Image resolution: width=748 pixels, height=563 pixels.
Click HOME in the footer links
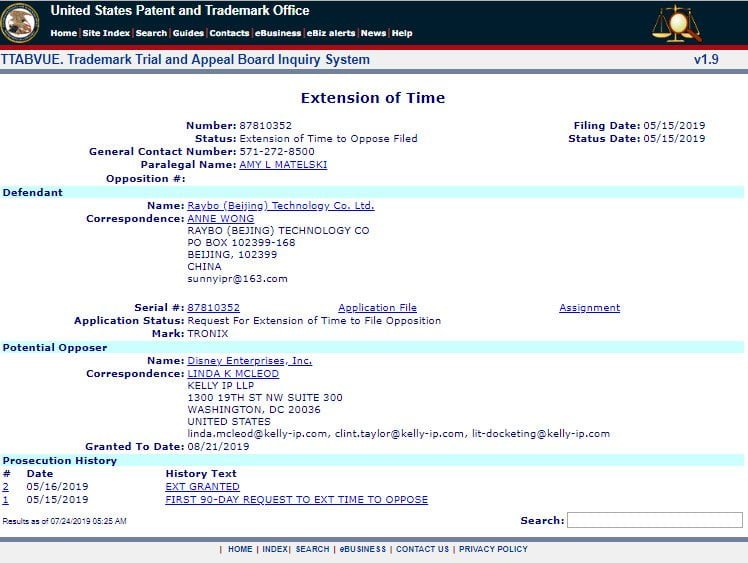pyautogui.click(x=240, y=549)
